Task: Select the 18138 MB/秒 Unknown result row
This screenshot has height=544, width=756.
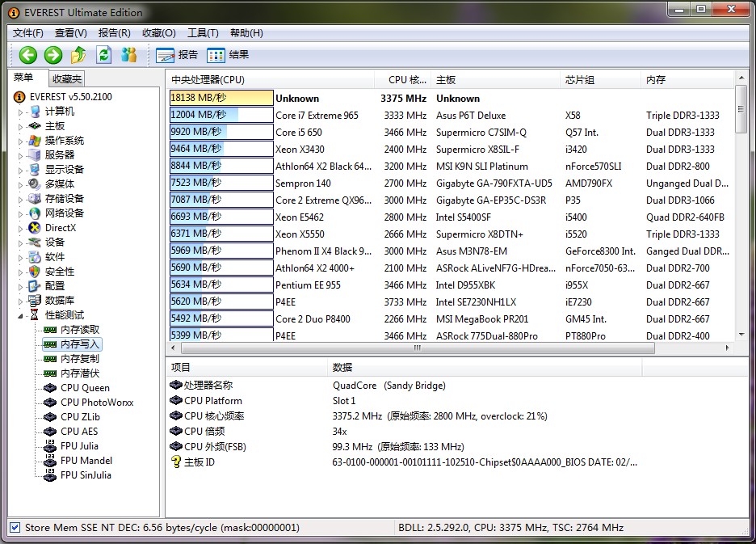Action: click(x=451, y=98)
